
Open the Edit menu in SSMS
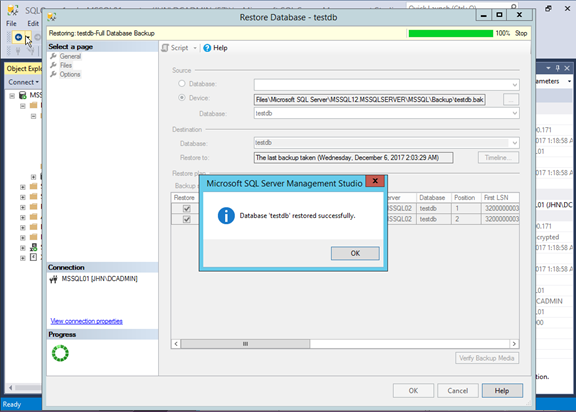(x=33, y=23)
